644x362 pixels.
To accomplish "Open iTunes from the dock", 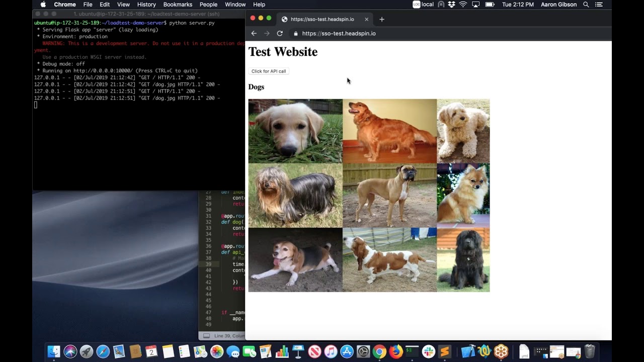I will pos(331,351).
